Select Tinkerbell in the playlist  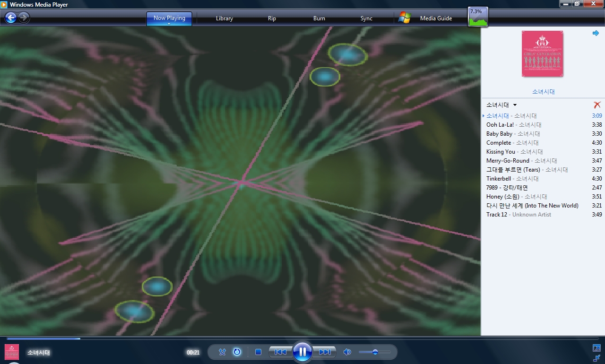543,179
